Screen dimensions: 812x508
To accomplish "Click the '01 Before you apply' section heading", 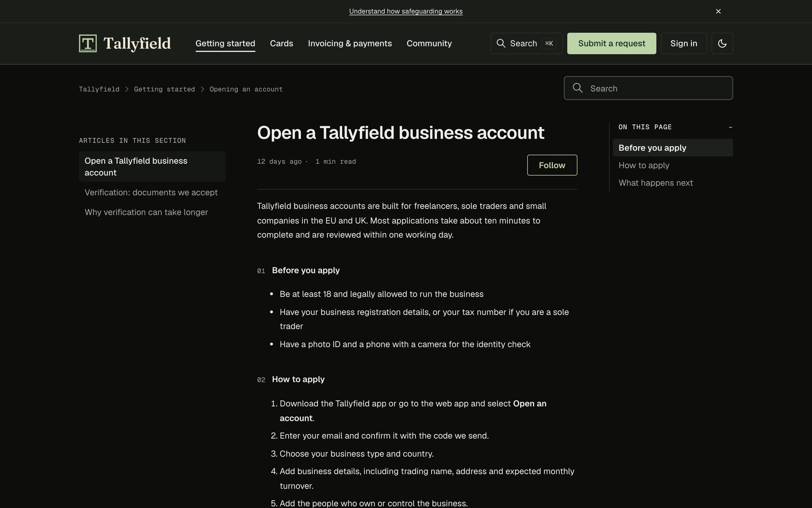I will [x=298, y=270].
